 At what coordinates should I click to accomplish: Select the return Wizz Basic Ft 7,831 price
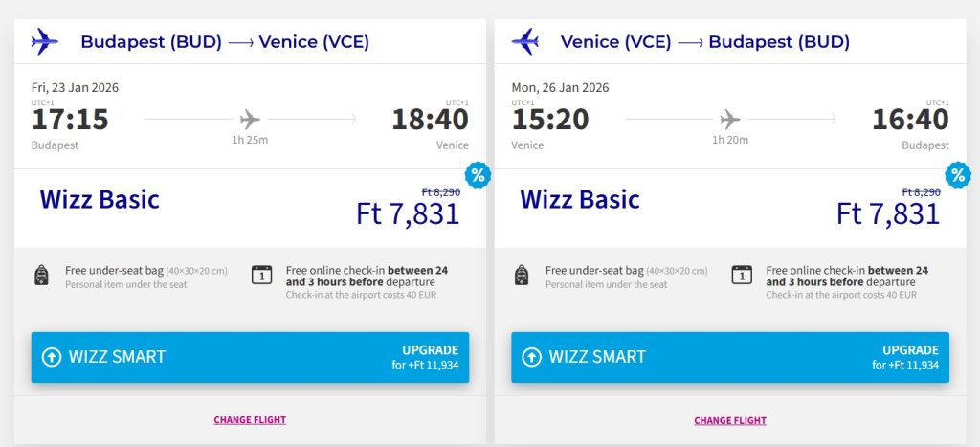tap(888, 212)
